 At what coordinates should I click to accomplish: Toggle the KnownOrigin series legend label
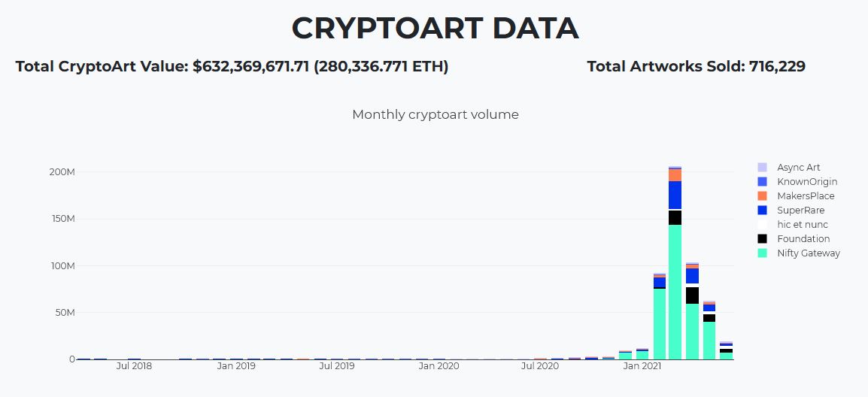(x=807, y=182)
